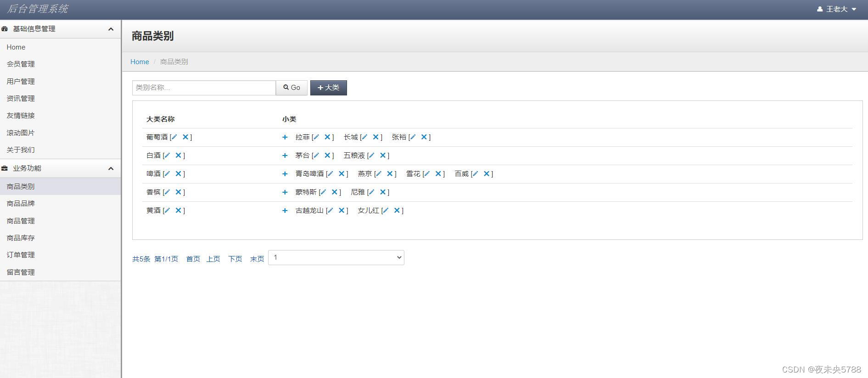The width and height of the screenshot is (868, 378).
Task: Edit the 白酒 category pencil icon
Action: (x=167, y=156)
